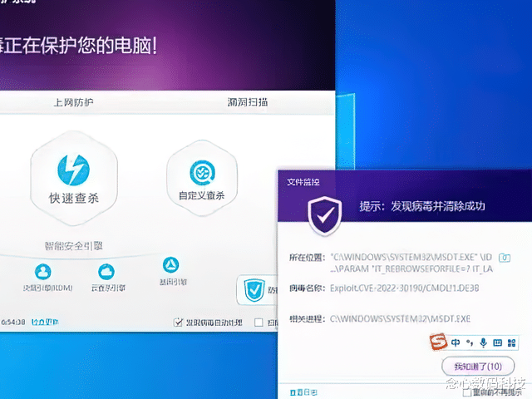
Task: Open the Sogou toolbox grid icon
Action: (512, 342)
